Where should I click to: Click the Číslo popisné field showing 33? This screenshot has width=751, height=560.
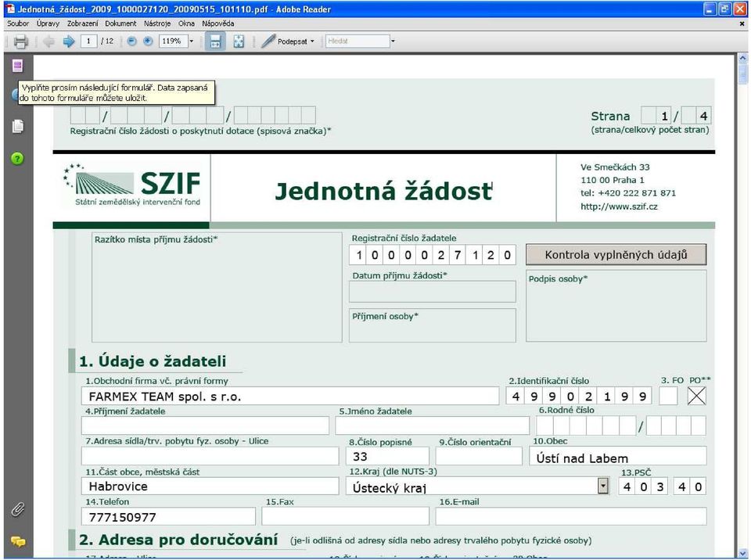click(x=387, y=456)
